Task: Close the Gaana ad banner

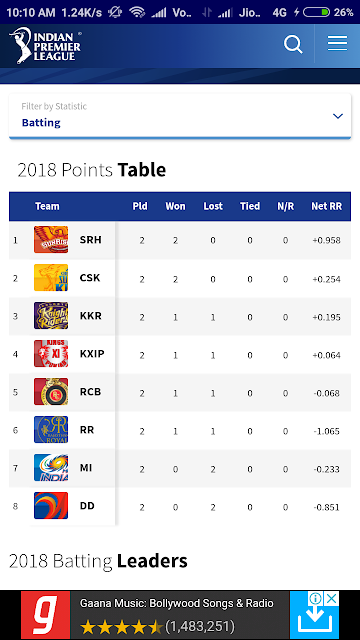Action: pyautogui.click(x=333, y=598)
